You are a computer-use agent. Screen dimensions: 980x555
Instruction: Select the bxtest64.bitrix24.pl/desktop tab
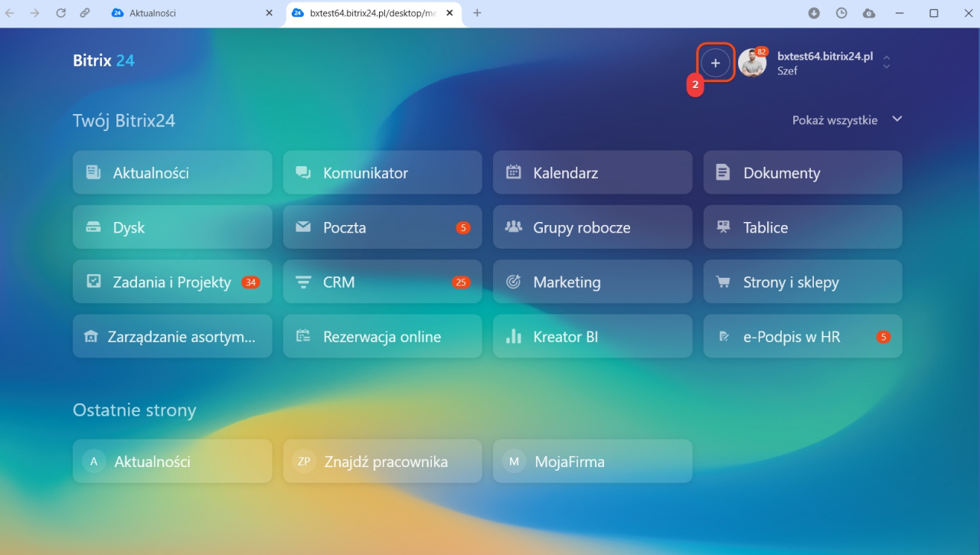(374, 13)
